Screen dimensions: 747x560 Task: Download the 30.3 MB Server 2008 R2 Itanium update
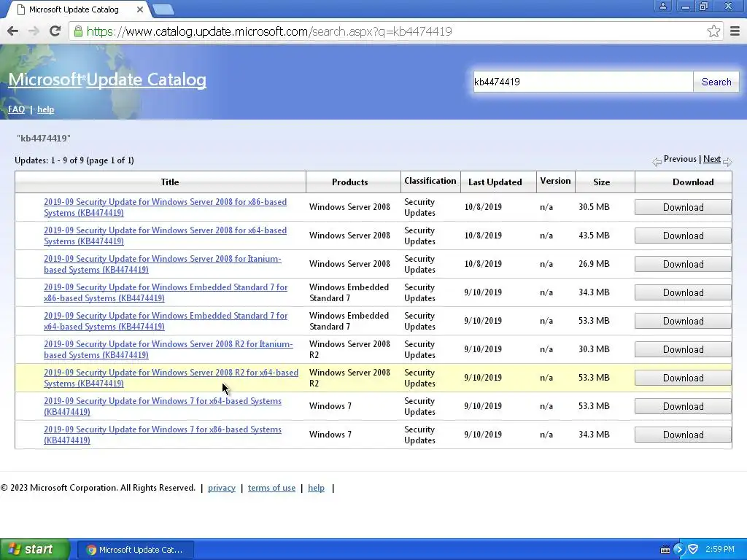point(683,349)
